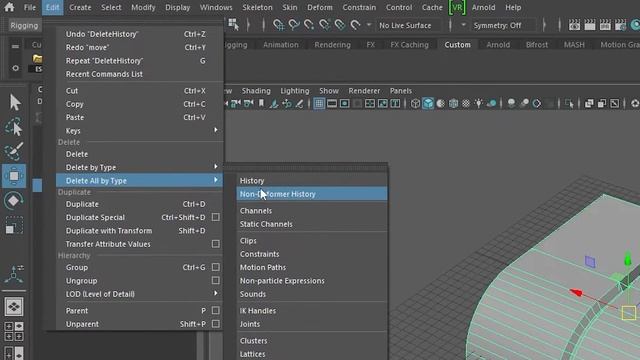
Task: Open the Rigging menu set dropdown
Action: point(24,25)
